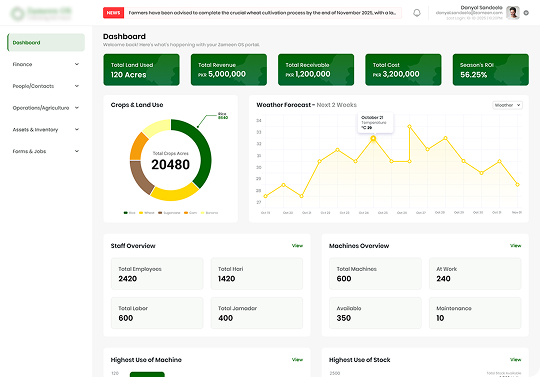This screenshot has width=540, height=377.
Task: Click the Season's ROI card
Action: [490, 70]
